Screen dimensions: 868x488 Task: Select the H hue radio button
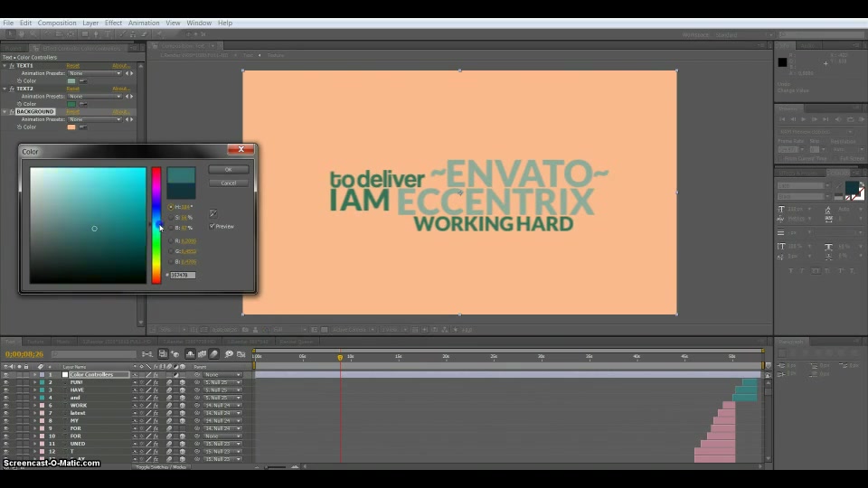171,207
